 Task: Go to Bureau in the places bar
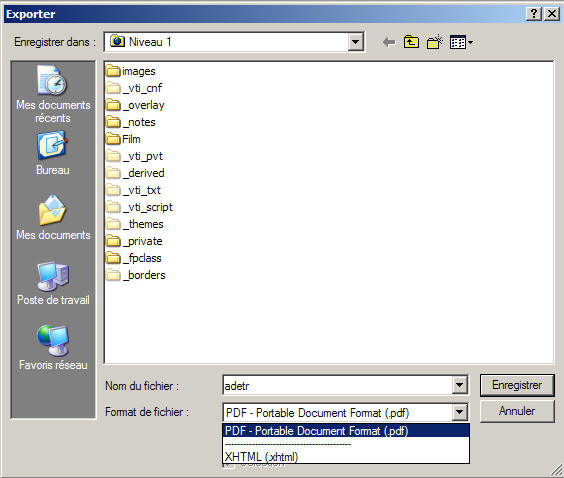tap(53, 153)
